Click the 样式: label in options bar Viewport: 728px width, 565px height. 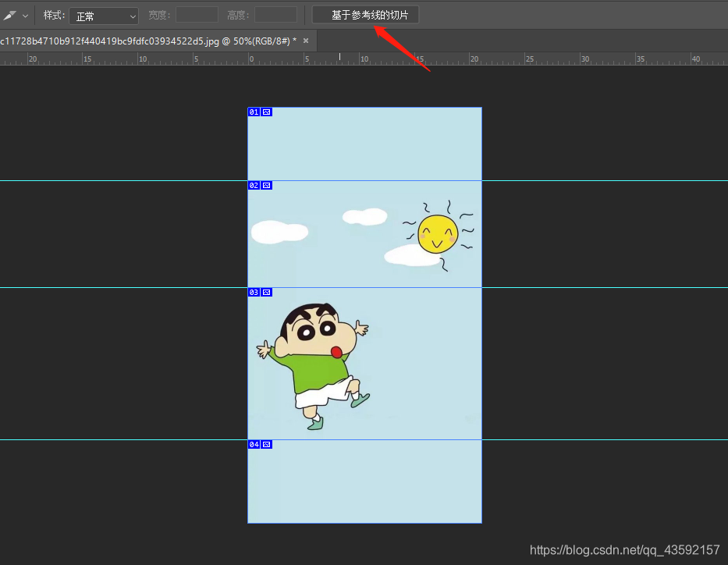pos(54,16)
